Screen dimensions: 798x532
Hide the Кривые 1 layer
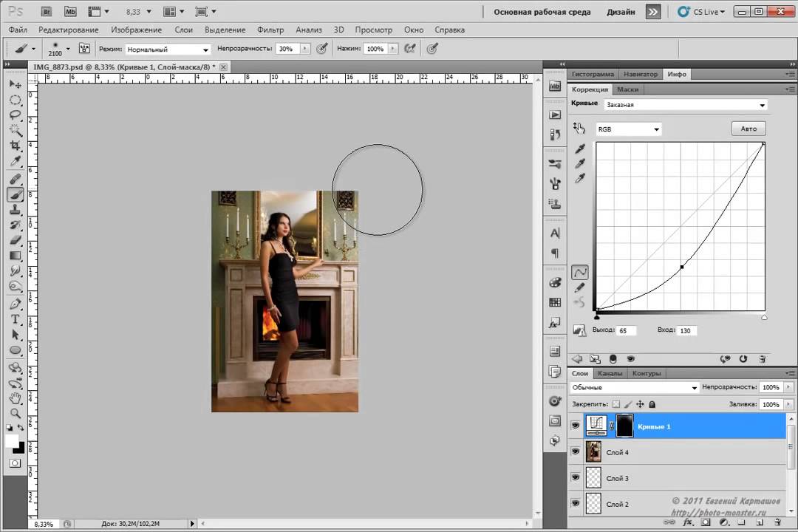point(576,426)
